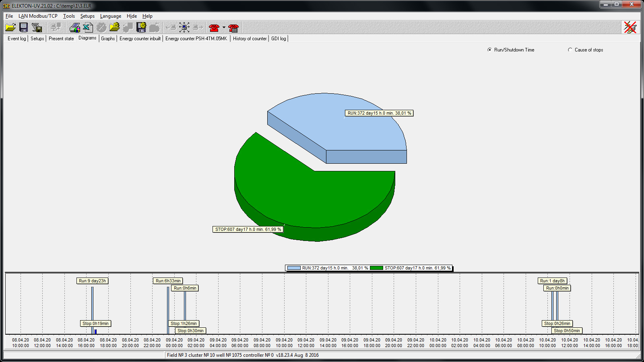This screenshot has height=362, width=644.
Task: Switch to the Event log tab
Action: click(x=17, y=39)
